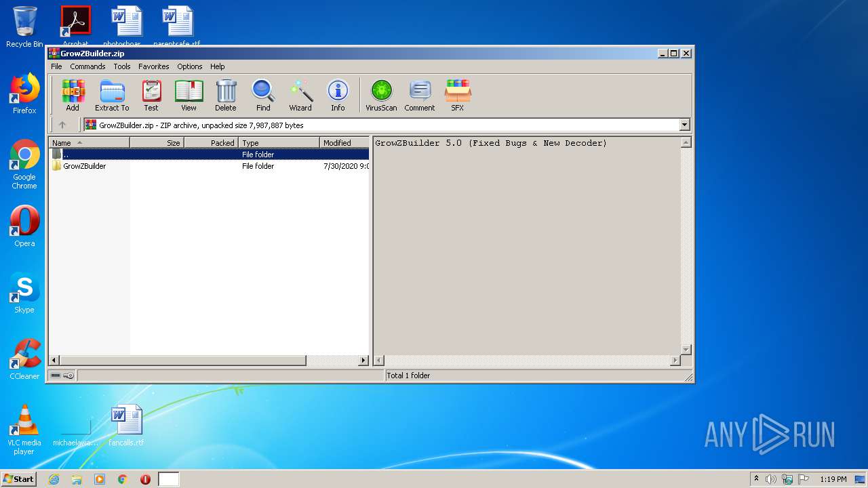
Task: Open the File menu
Action: coord(56,66)
